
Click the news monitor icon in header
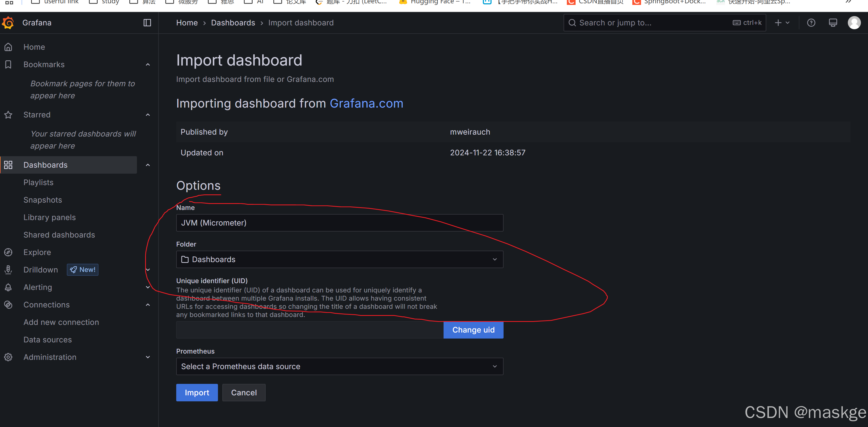833,23
